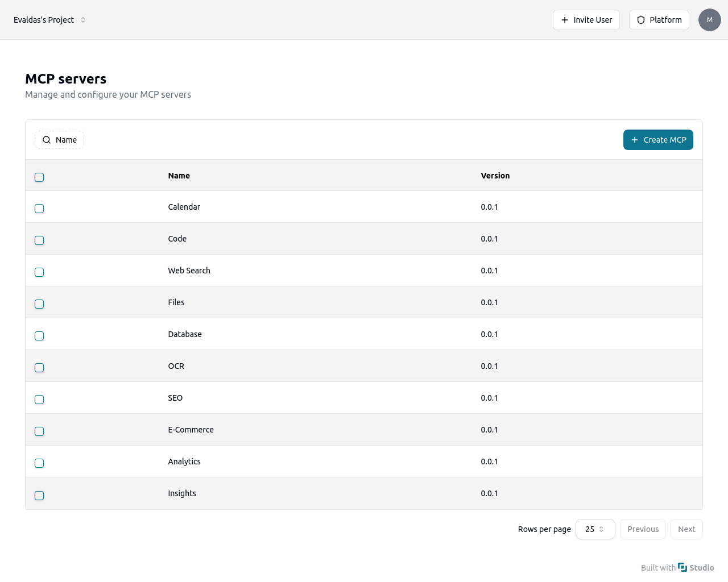Tick the checkbox for the Database server

coord(39,336)
